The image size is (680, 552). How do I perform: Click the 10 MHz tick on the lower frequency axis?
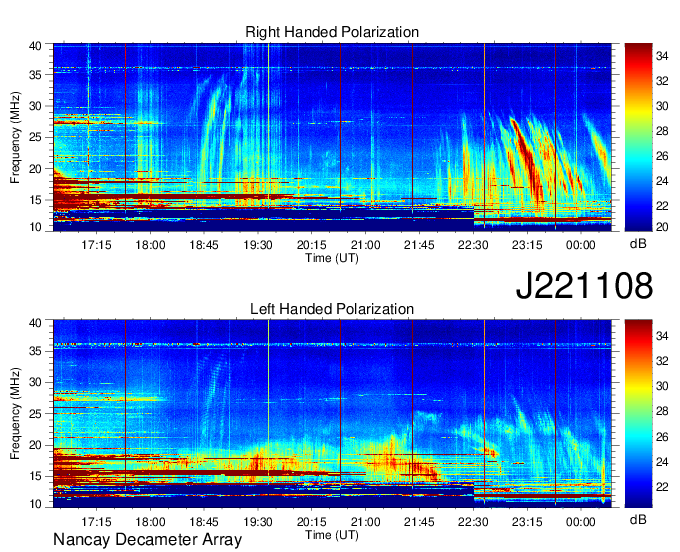pyautogui.click(x=35, y=503)
